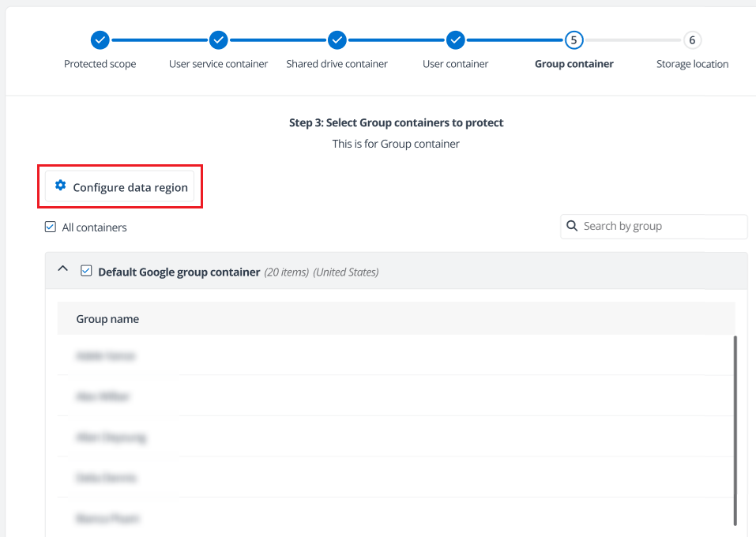The image size is (756, 537).
Task: Click the Protected scope completed checkmark icon
Action: pos(100,39)
